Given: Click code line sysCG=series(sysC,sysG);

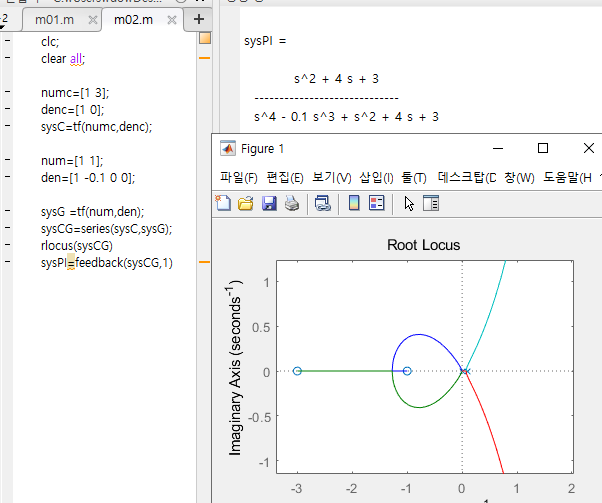Looking at the screenshot, I should click(x=106, y=229).
